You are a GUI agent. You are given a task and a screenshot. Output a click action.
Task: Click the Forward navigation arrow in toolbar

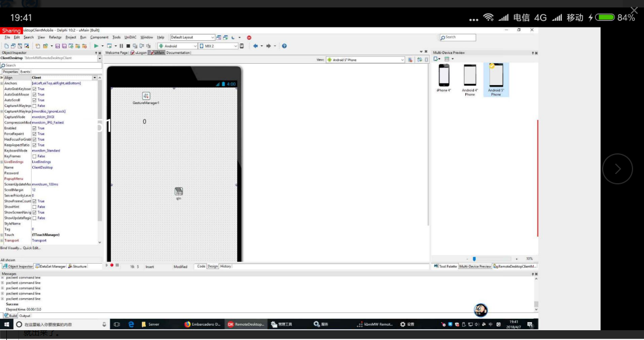click(x=269, y=46)
